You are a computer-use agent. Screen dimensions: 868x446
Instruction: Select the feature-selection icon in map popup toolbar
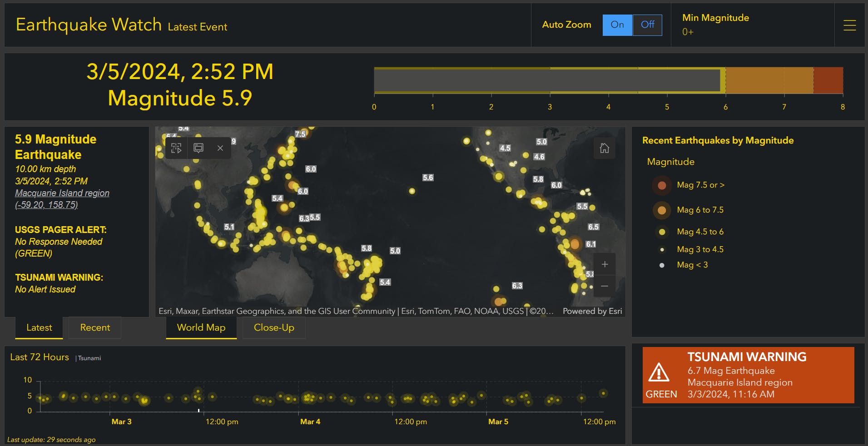176,148
